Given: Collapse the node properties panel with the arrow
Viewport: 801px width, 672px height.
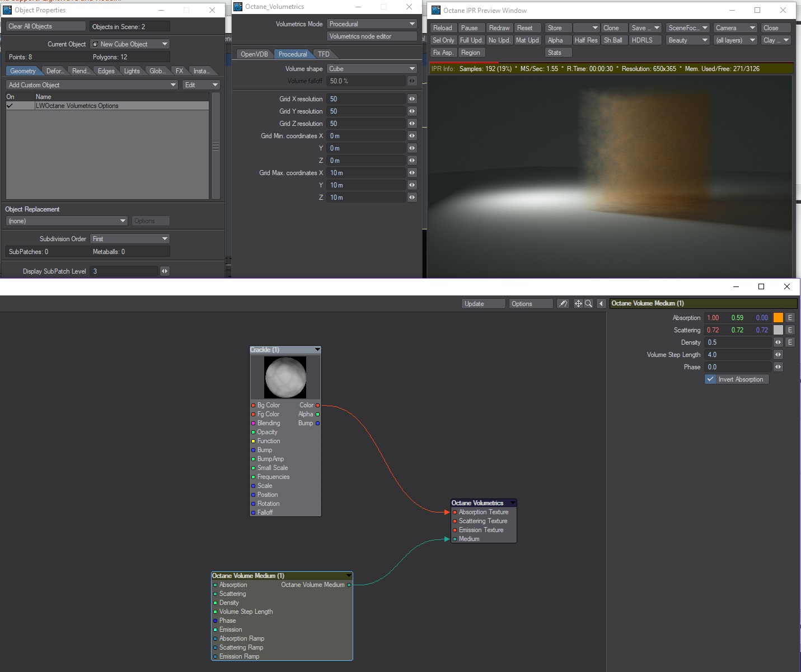Looking at the screenshot, I should 601,303.
